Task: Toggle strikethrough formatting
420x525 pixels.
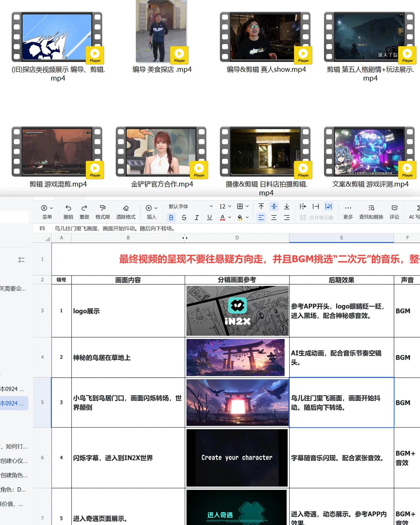Action: point(184,218)
